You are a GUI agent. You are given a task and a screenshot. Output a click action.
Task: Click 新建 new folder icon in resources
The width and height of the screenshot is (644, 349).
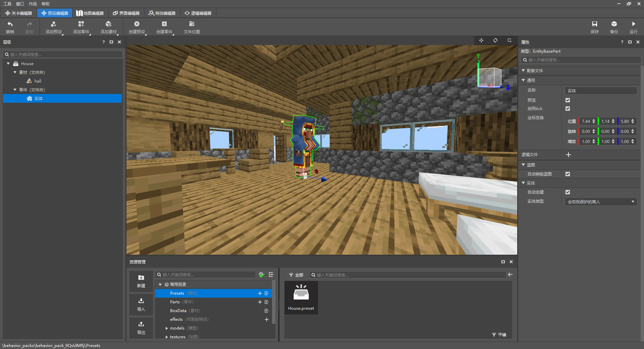point(141,278)
